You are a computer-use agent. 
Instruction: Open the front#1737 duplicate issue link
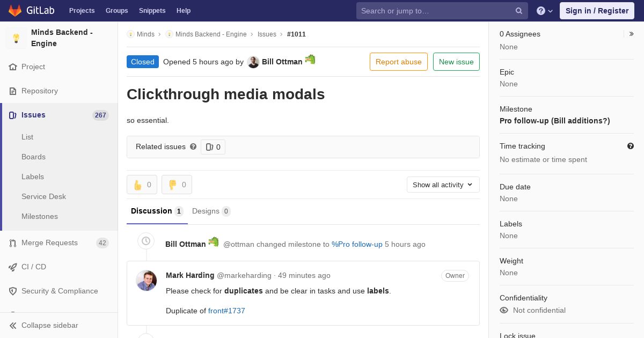pyautogui.click(x=226, y=311)
